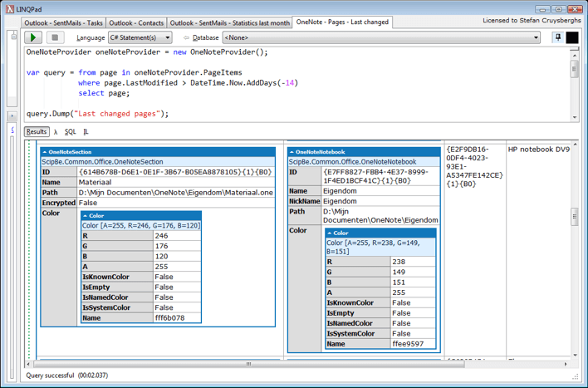
Task: Click the section ID {614B678B-D6E1... value
Action: tap(175, 172)
